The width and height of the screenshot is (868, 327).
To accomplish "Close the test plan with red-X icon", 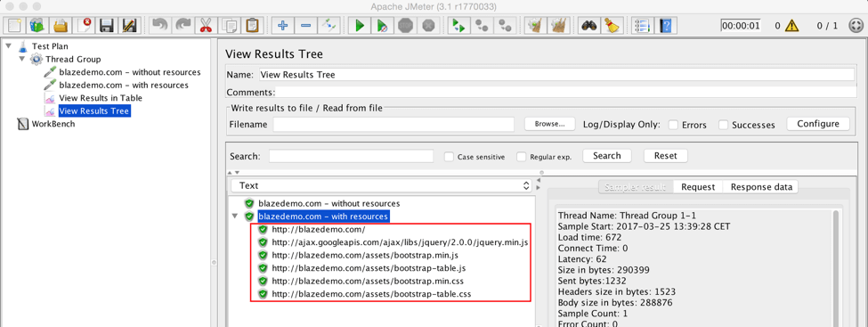I will [85, 26].
